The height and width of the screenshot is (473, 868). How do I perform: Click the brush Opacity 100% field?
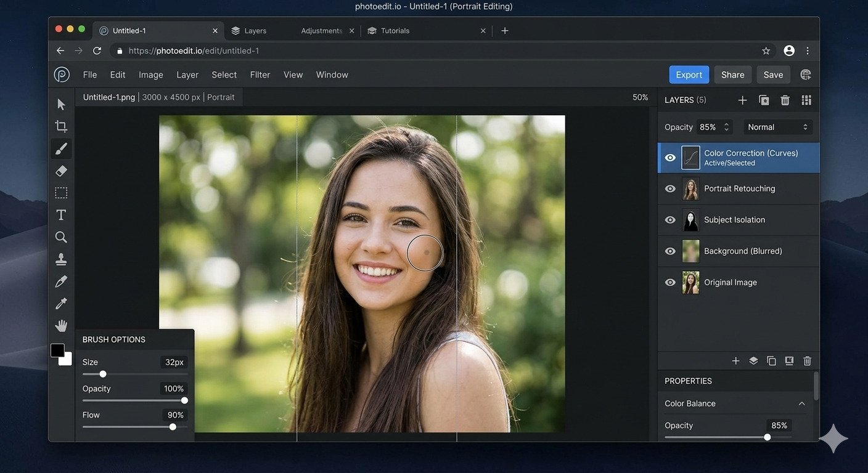[174, 389]
